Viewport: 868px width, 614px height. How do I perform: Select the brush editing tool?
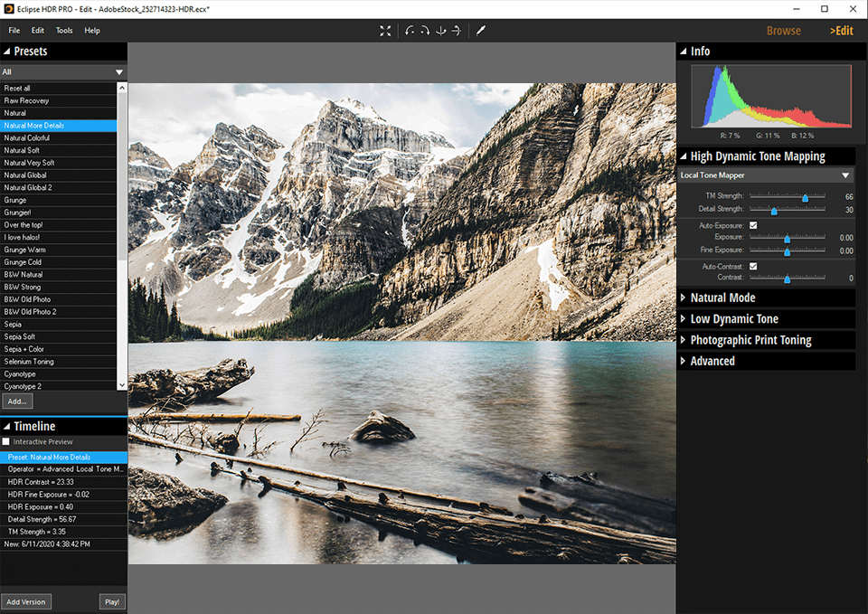(480, 31)
